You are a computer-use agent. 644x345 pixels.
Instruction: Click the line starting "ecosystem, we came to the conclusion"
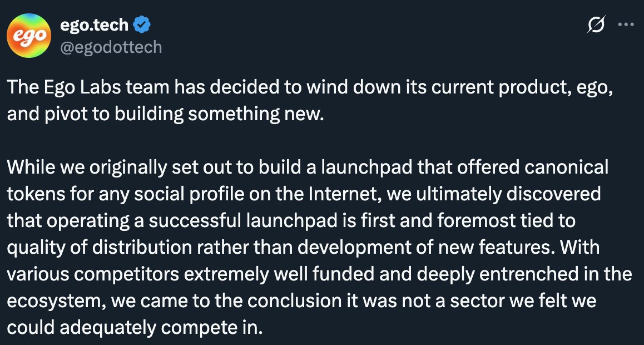pos(301,301)
